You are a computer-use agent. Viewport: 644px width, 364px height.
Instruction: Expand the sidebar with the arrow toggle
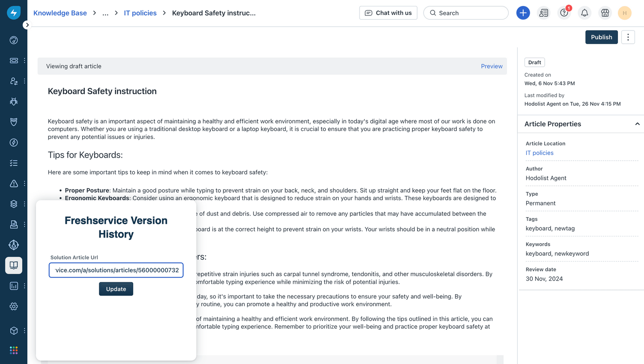pos(27,25)
